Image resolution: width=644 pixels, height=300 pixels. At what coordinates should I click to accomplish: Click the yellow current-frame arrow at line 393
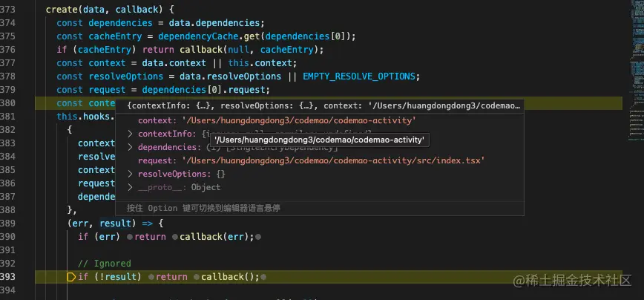71,277
